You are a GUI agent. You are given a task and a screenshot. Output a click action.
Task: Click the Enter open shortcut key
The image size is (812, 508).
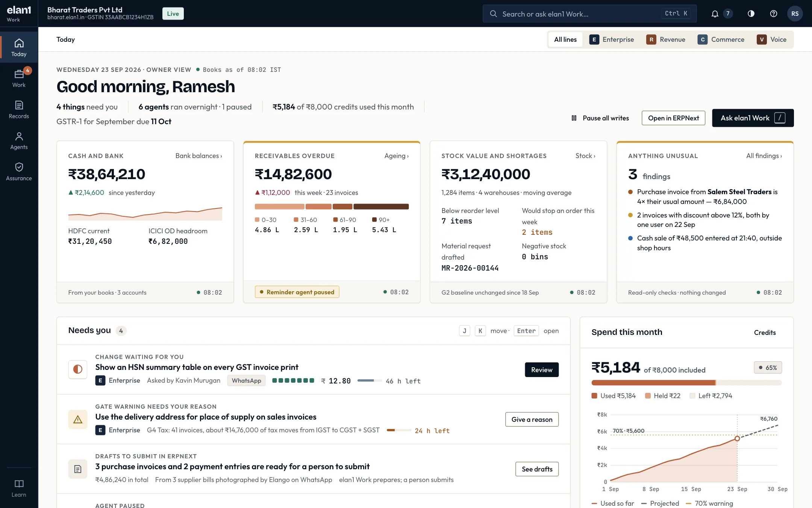pyautogui.click(x=526, y=331)
